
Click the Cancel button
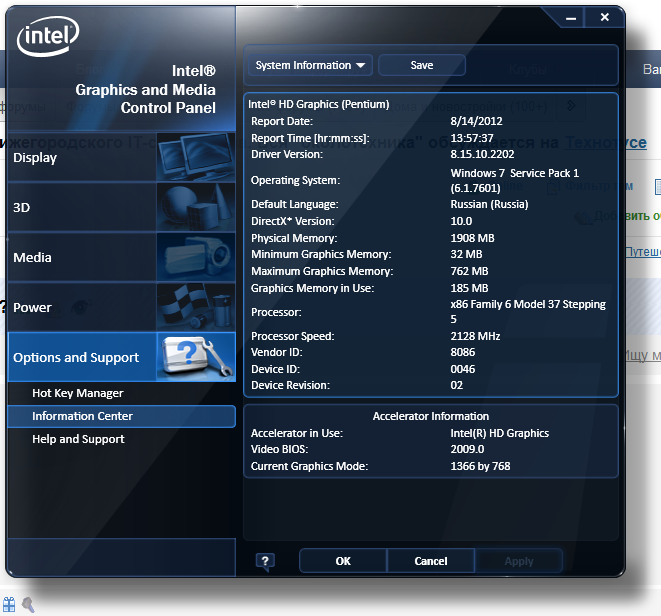(430, 561)
